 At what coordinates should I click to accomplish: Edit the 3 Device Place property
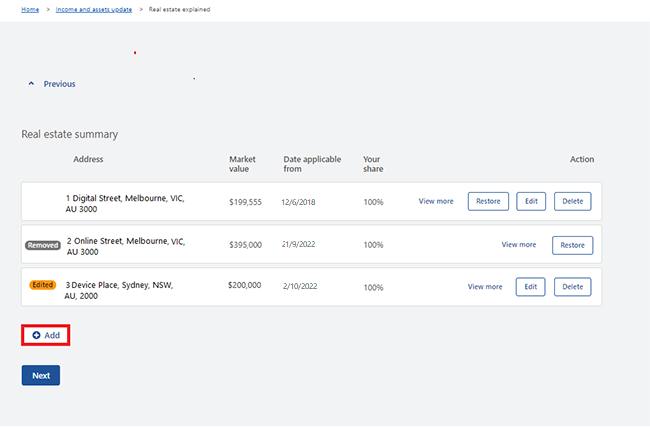[531, 287]
